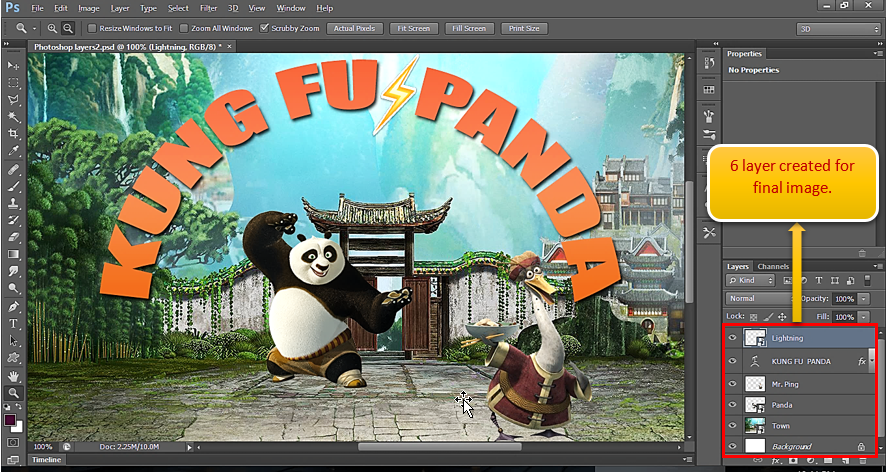Open the Image menu
Image resolution: width=888 pixels, height=473 pixels.
point(88,8)
